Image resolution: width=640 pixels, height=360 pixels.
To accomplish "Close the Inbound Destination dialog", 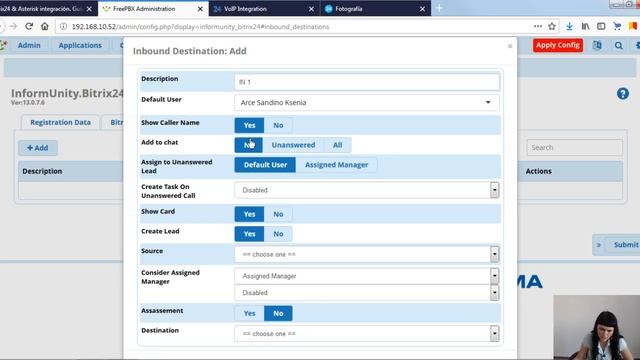I will point(510,46).
